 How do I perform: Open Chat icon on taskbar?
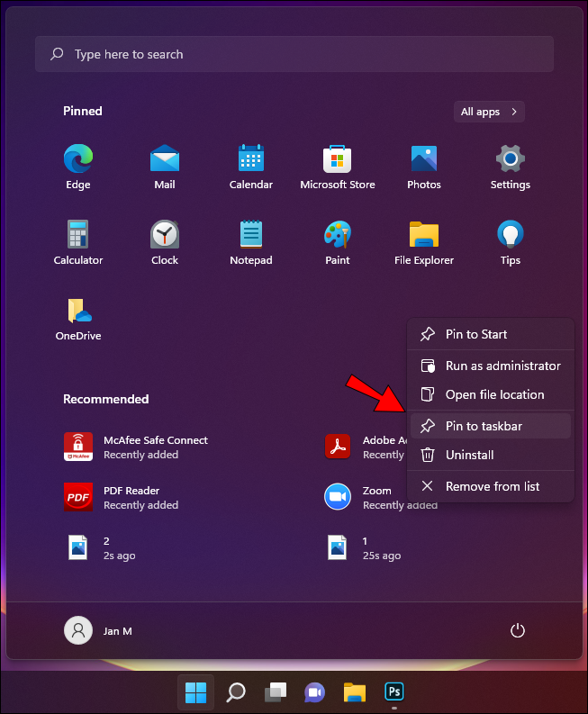[x=315, y=692]
